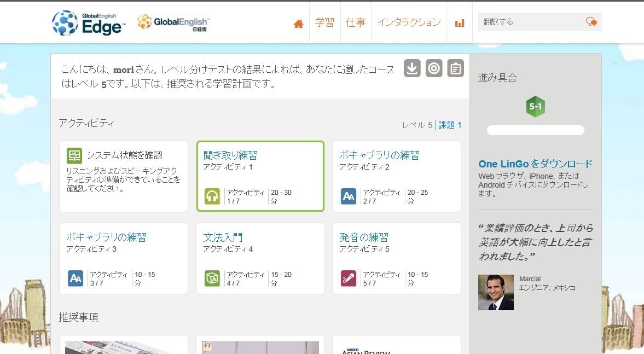This screenshot has width=644, height=354.
Task: Click the 課題 1 link
Action: 450,125
